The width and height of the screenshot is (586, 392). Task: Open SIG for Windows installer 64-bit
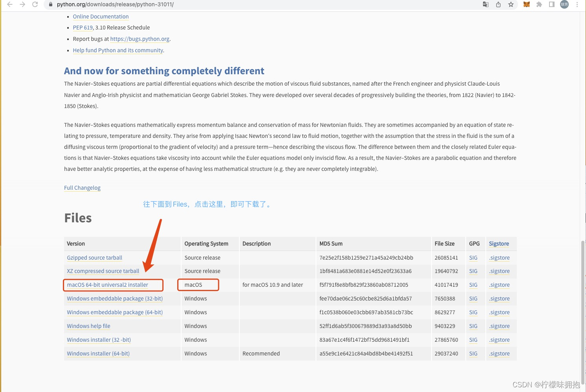[473, 354]
